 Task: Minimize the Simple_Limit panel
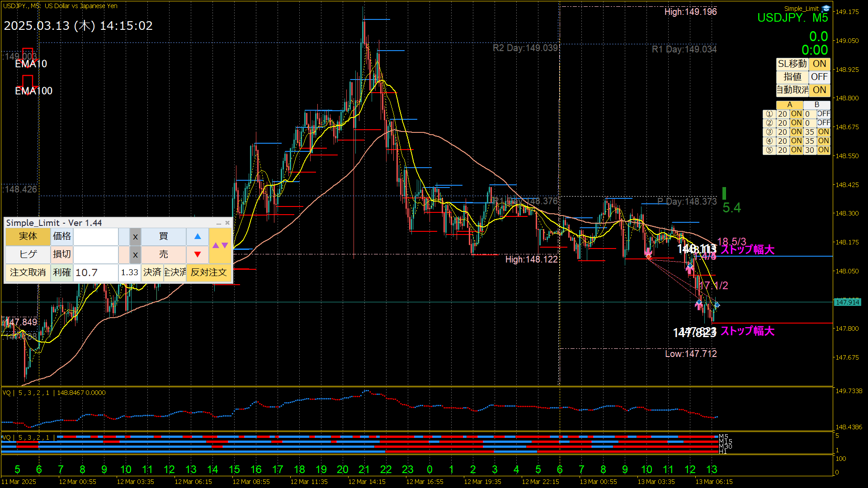click(x=219, y=223)
